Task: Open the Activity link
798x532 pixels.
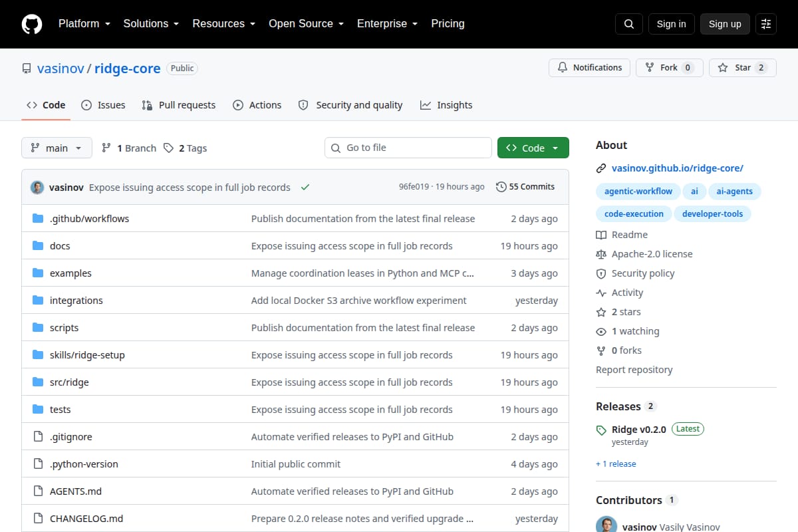Action: pos(620,293)
